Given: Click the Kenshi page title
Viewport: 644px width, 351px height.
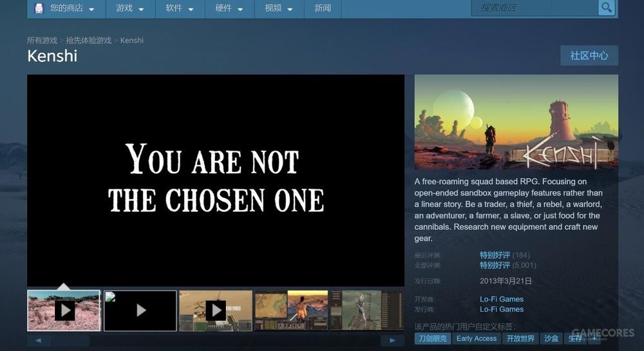Looking at the screenshot, I should 52,56.
